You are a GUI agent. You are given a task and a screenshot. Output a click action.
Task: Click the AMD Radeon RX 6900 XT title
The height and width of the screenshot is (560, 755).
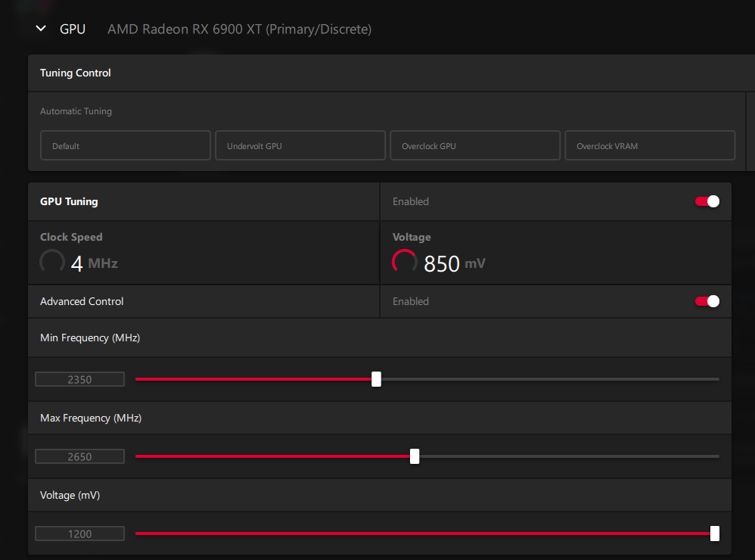tap(239, 30)
